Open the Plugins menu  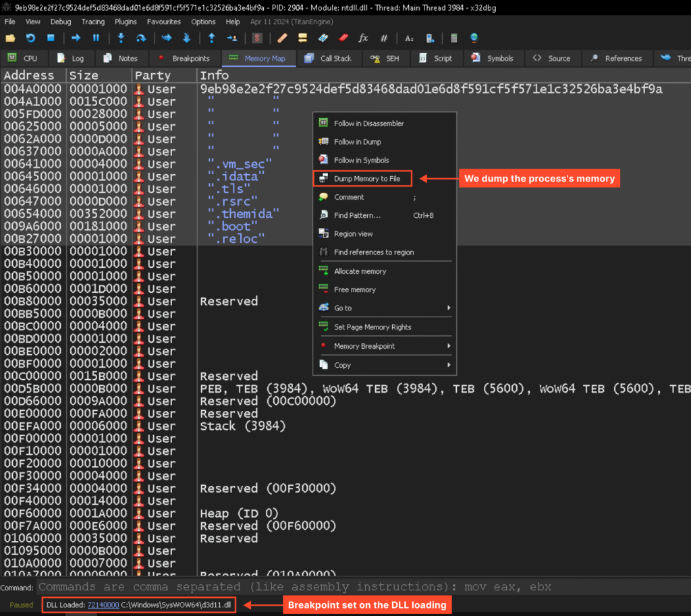126,22
